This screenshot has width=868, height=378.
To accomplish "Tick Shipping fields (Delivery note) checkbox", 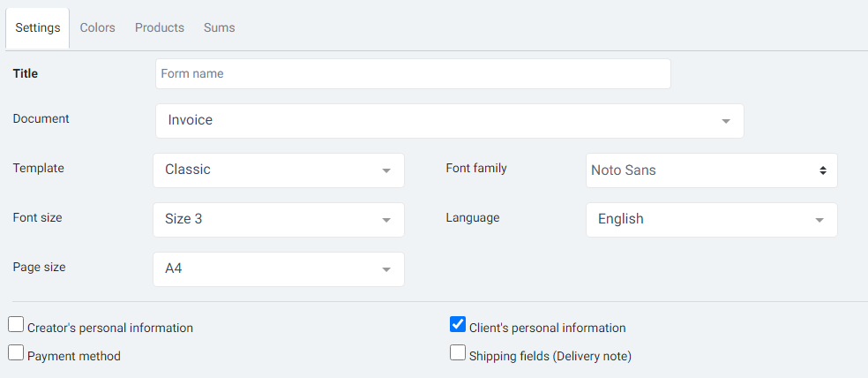I will click(458, 353).
